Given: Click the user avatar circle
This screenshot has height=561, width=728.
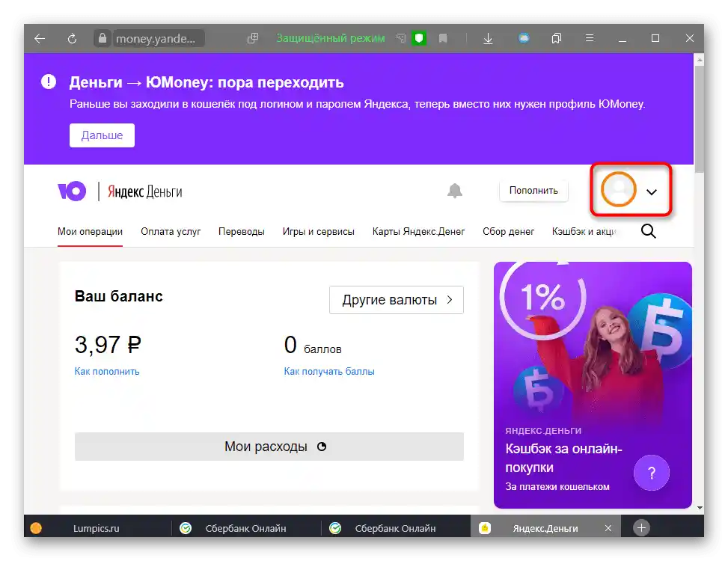Looking at the screenshot, I should [618, 189].
